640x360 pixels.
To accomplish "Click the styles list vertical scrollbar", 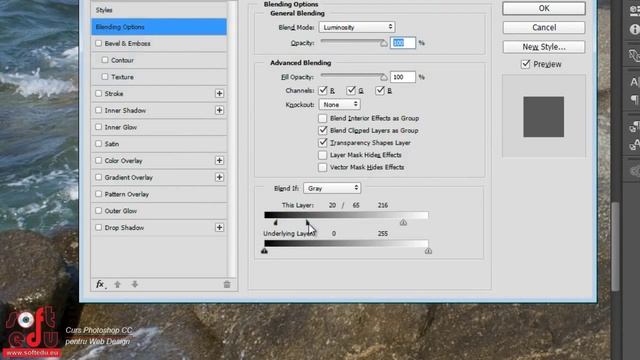I will tap(232, 139).
